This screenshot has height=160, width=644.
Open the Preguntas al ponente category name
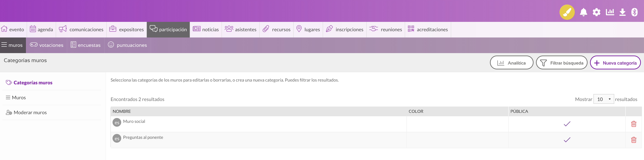coord(143,137)
